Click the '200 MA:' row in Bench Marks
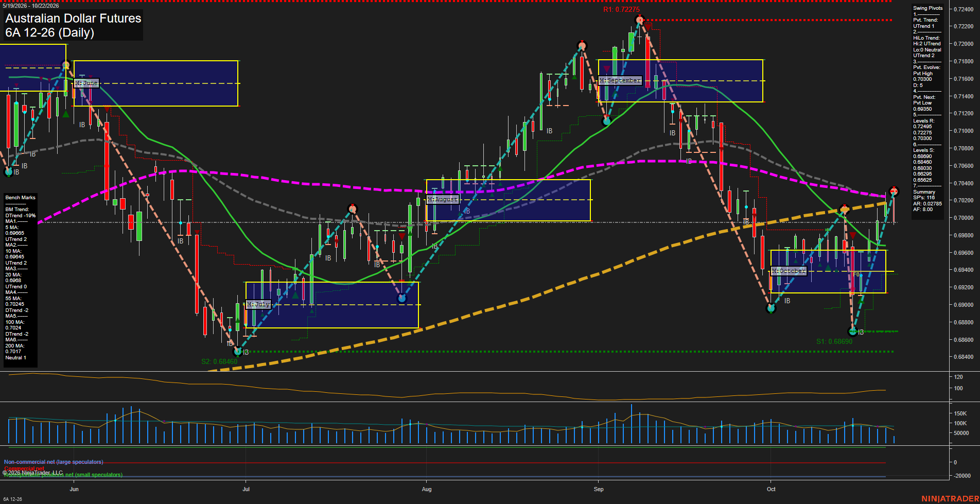 click(x=15, y=346)
